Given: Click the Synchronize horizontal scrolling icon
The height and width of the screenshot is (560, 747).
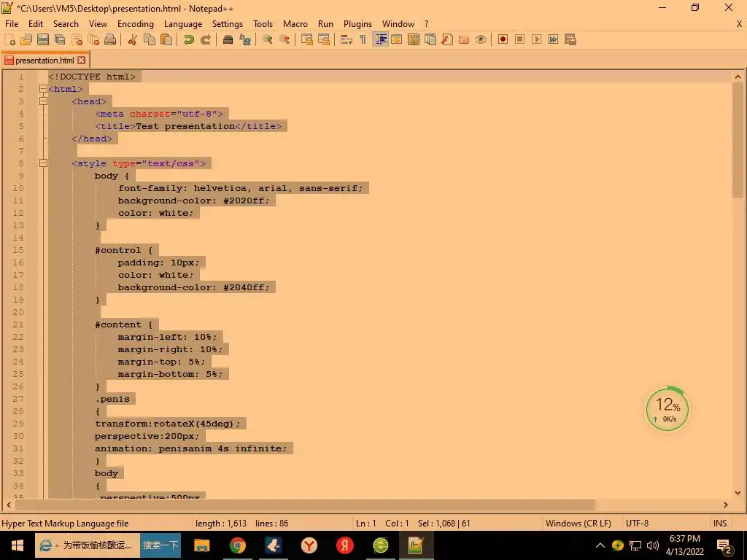Looking at the screenshot, I should 324,39.
